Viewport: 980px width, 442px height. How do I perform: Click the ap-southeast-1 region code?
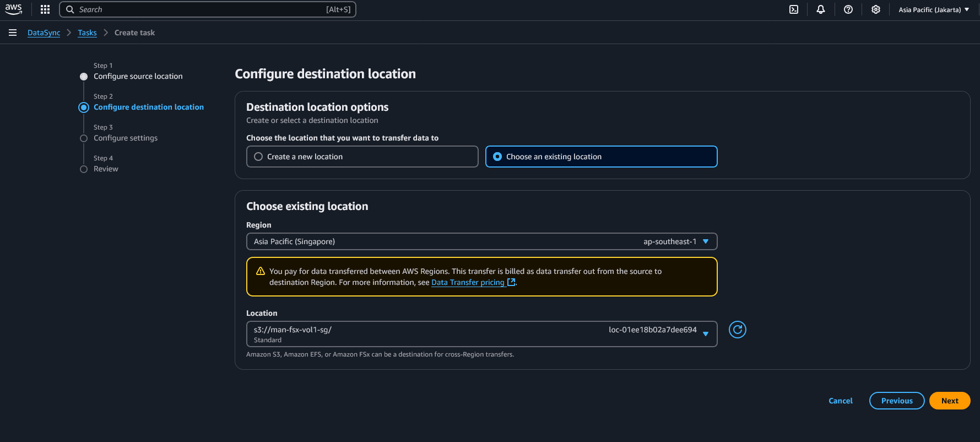669,241
